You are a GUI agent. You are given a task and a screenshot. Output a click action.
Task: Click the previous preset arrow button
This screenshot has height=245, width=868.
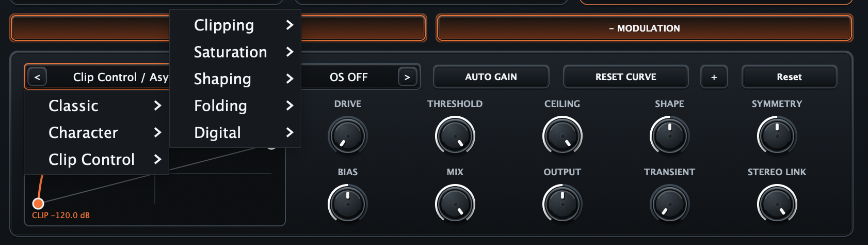(37, 77)
